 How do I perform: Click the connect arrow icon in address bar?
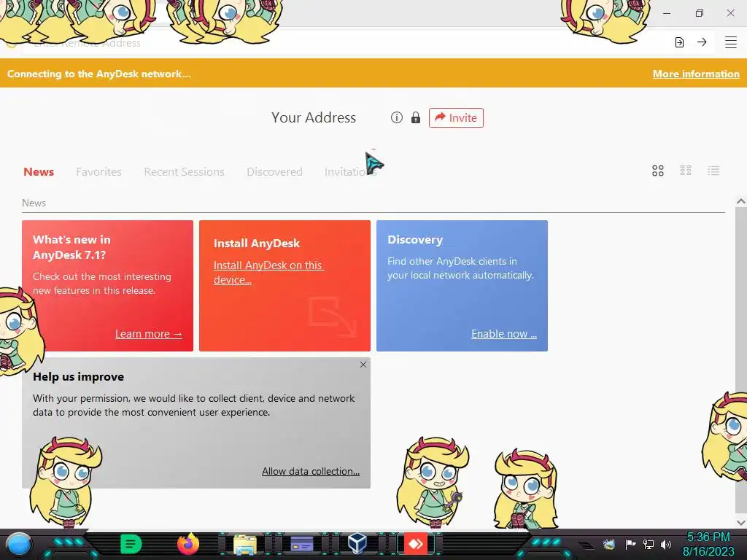tap(702, 42)
